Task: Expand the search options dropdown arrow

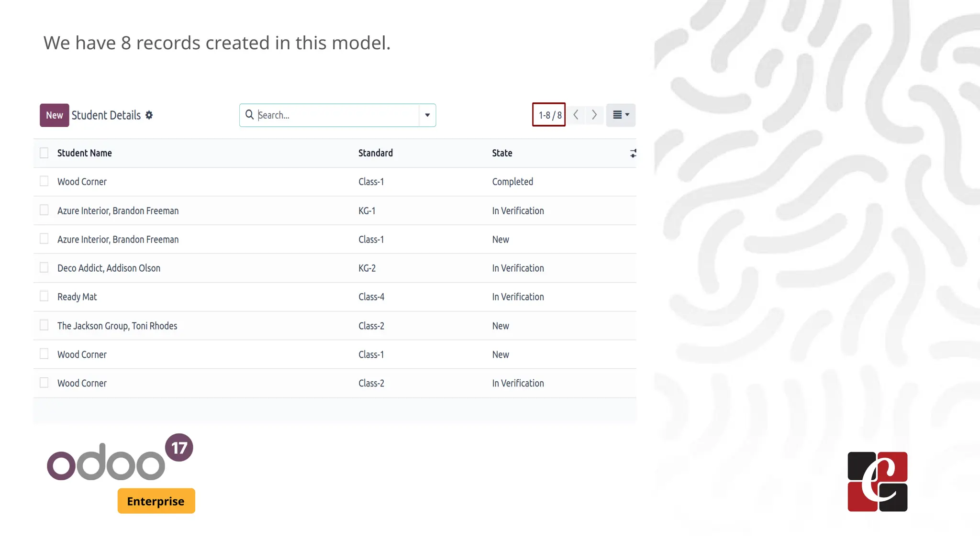Action: [x=427, y=115]
